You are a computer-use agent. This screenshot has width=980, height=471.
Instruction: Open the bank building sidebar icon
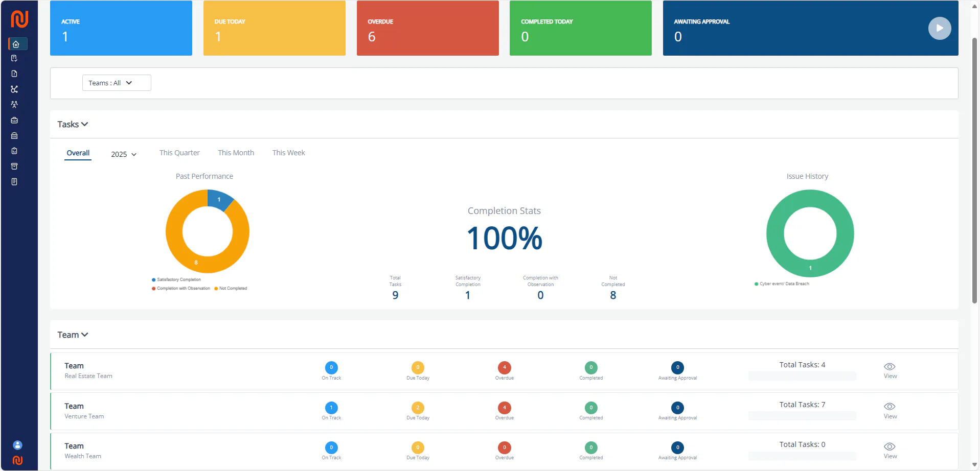(x=14, y=135)
